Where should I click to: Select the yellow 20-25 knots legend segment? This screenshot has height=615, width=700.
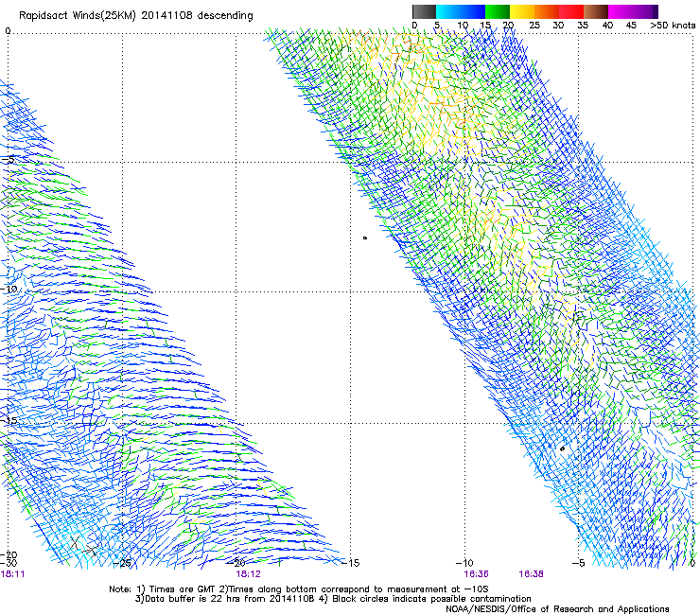click(522, 11)
